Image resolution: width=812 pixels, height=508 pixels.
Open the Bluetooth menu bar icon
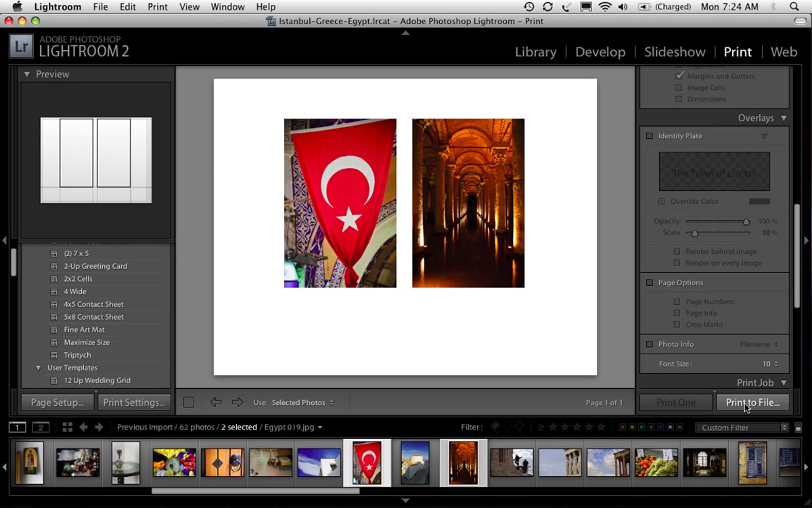point(774,7)
